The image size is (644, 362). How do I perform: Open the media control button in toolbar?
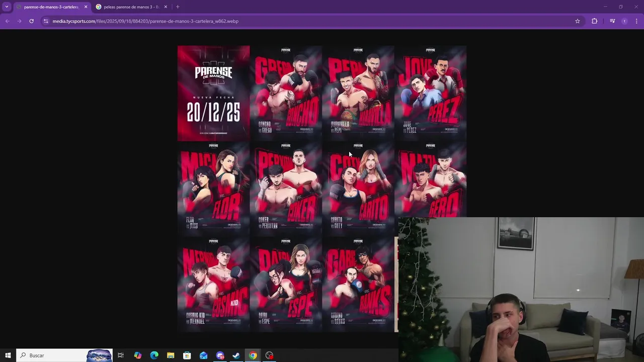pyautogui.click(x=612, y=21)
